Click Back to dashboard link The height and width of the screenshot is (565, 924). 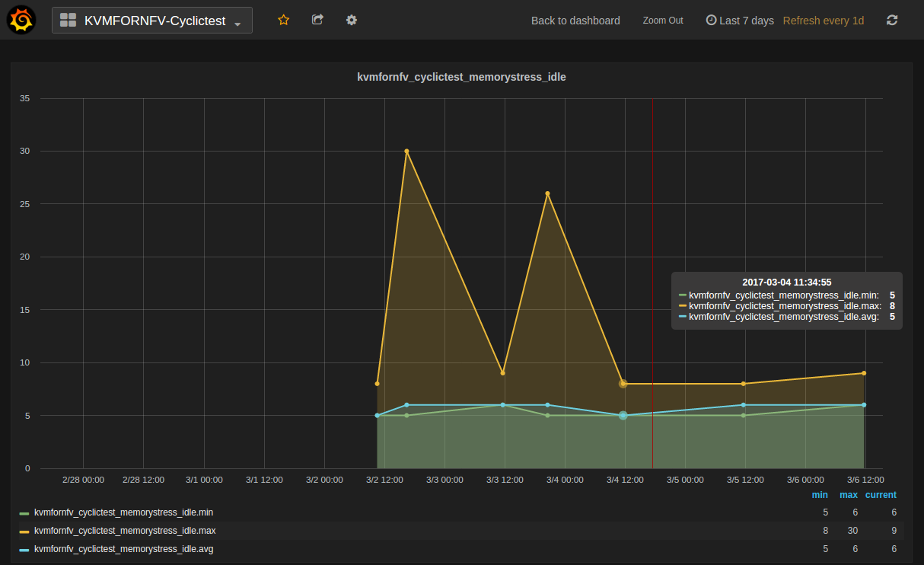[x=575, y=21]
